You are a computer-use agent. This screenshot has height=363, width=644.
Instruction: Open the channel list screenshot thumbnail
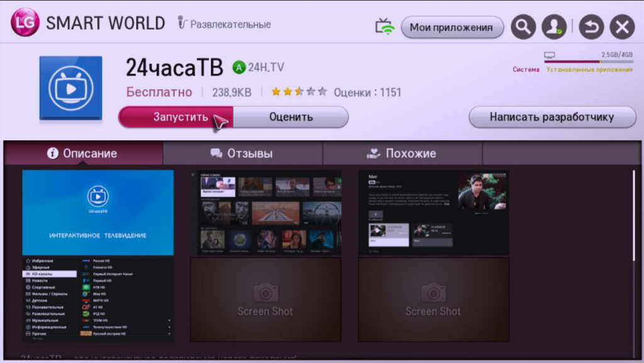[x=97, y=299]
